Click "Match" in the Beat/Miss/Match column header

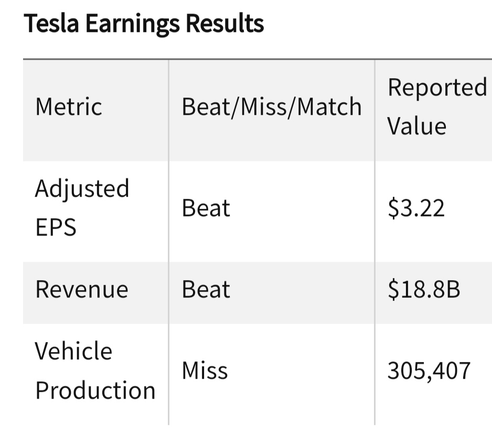(x=329, y=107)
